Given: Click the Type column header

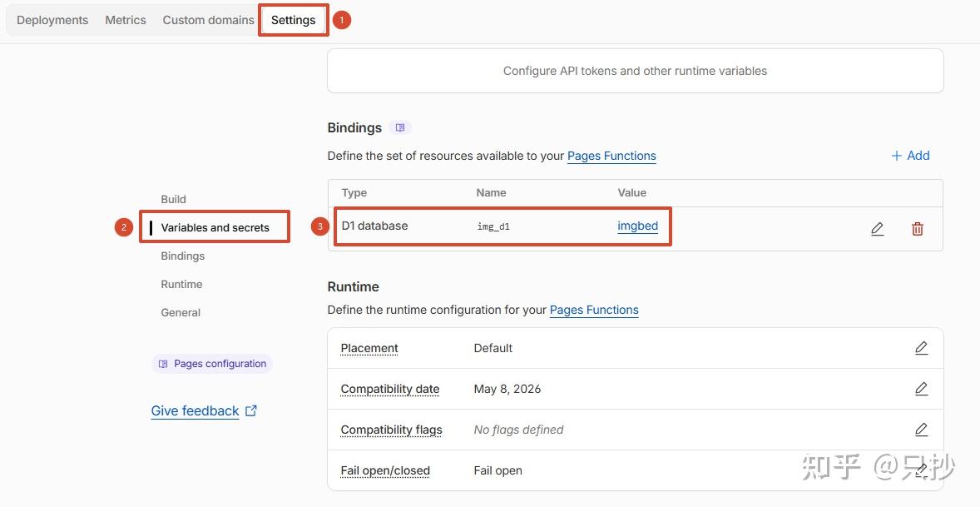Looking at the screenshot, I should click(354, 192).
